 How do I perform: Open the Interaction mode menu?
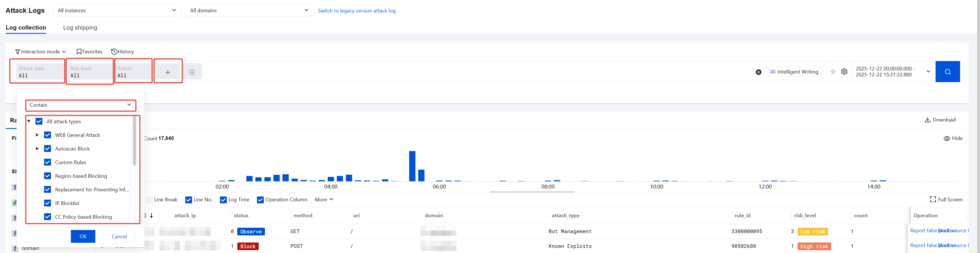pyautogui.click(x=40, y=52)
